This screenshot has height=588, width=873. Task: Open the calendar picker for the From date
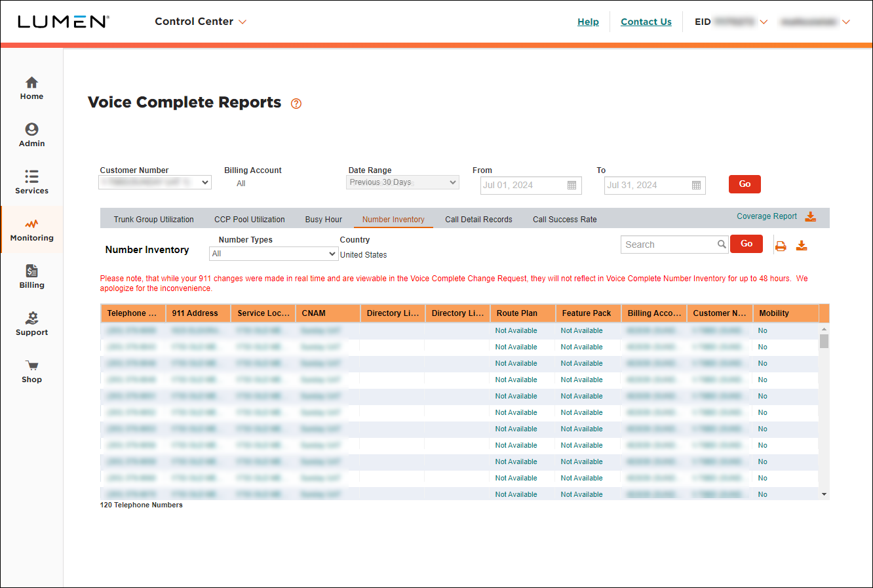pyautogui.click(x=572, y=186)
